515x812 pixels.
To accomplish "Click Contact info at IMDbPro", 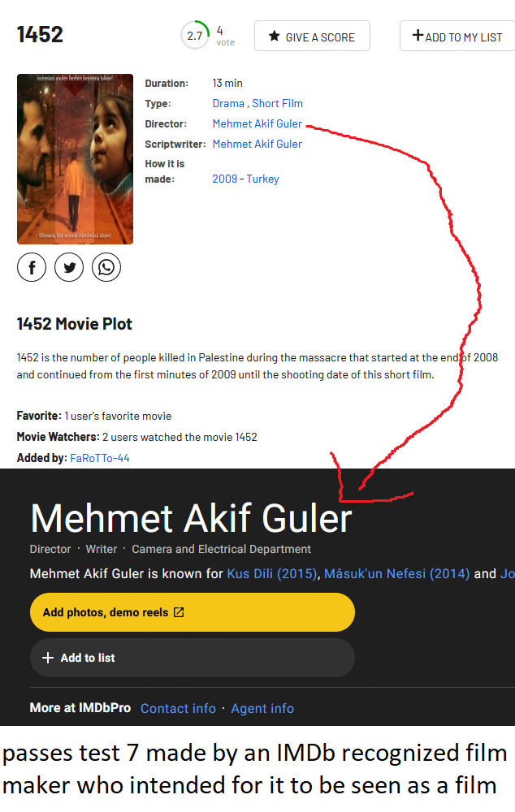I will pyautogui.click(x=178, y=708).
